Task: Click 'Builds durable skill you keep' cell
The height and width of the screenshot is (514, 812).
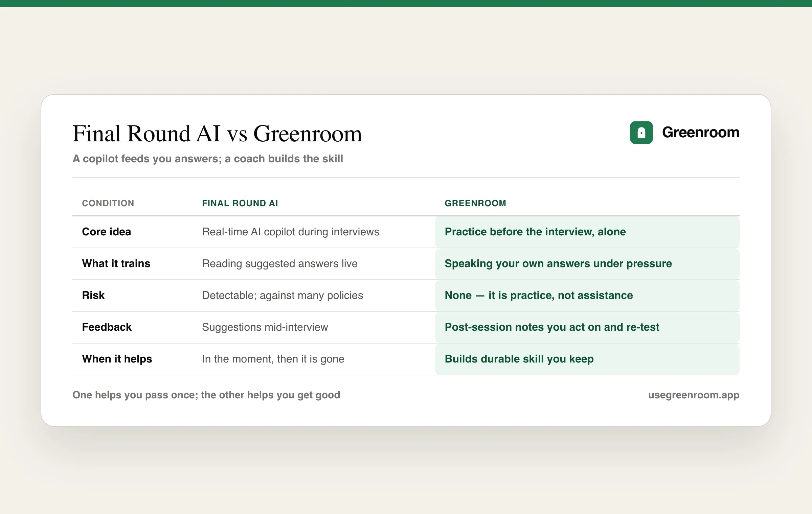Action: click(587, 359)
